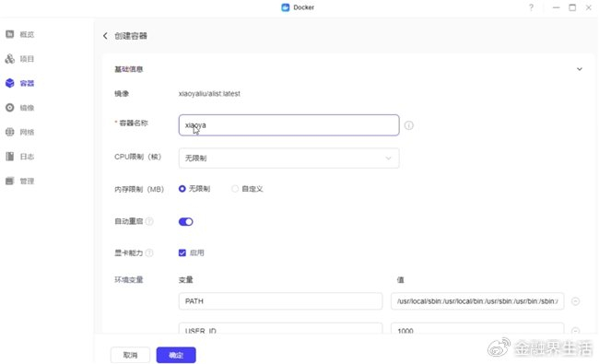
Task: Click the Docker help question mark icon
Action: pos(531,7)
